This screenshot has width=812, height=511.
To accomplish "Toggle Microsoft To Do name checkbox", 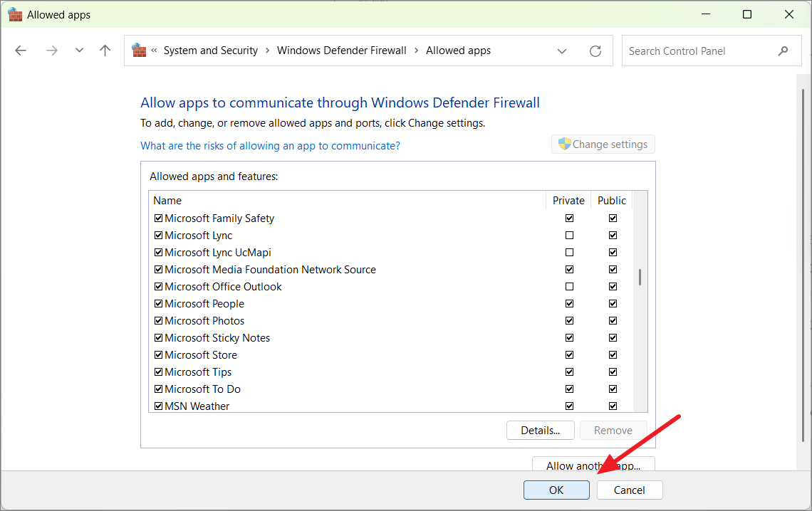I will pos(158,389).
